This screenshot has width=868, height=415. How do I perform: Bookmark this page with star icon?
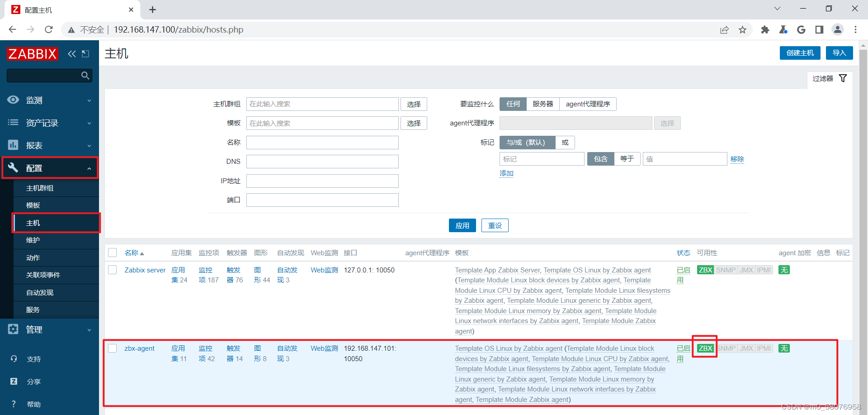(x=742, y=29)
